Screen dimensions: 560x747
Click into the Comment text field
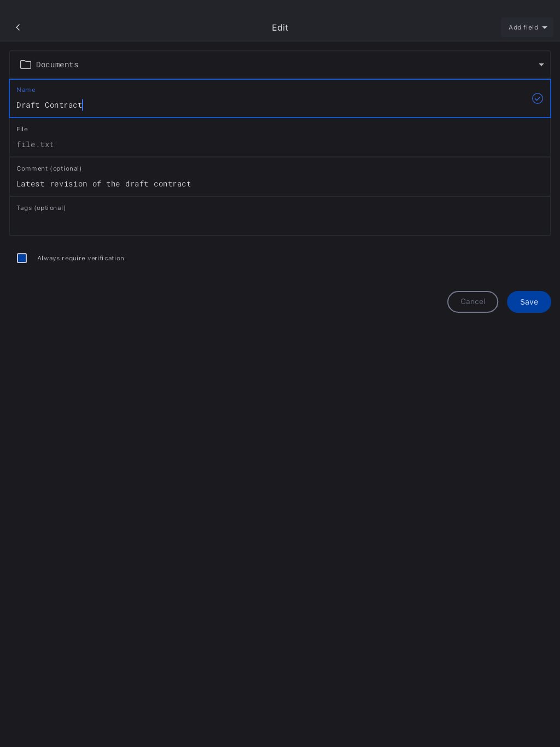(273, 184)
